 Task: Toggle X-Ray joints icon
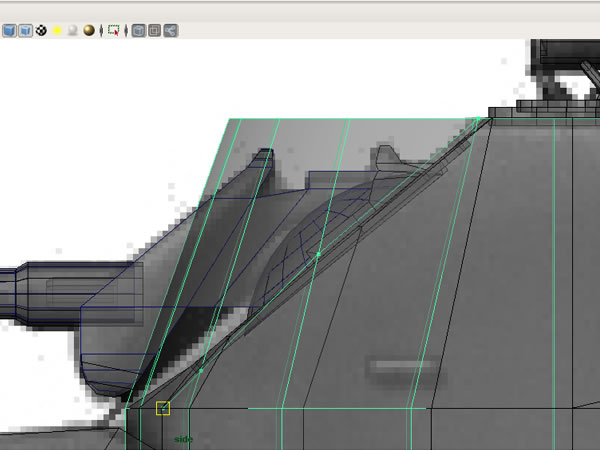point(171,31)
